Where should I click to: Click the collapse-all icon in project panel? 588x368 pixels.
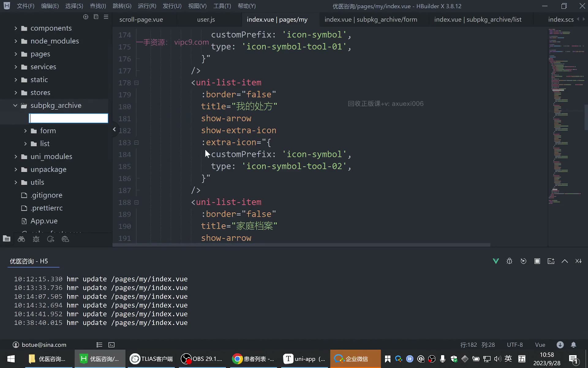pos(96,17)
